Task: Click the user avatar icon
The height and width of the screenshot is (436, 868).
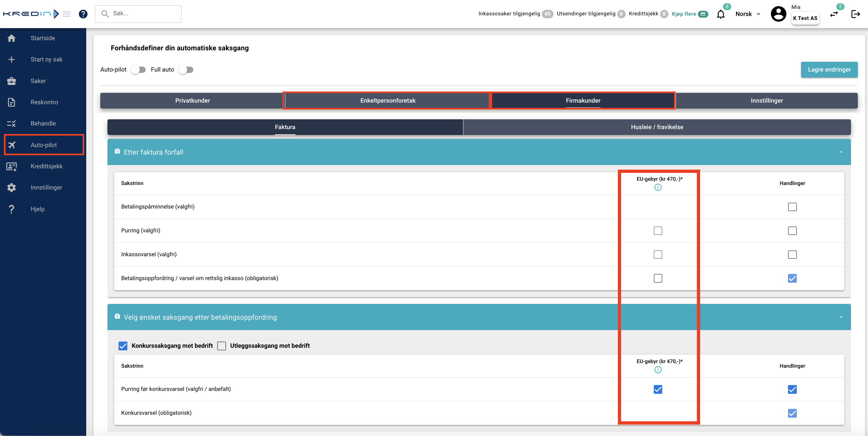Action: coord(779,14)
